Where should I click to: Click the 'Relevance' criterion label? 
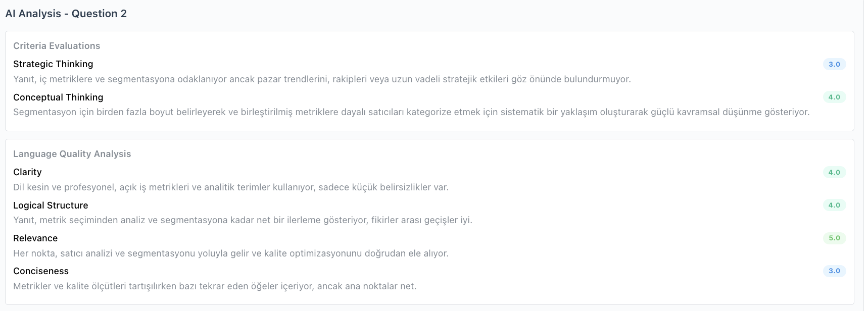point(35,238)
